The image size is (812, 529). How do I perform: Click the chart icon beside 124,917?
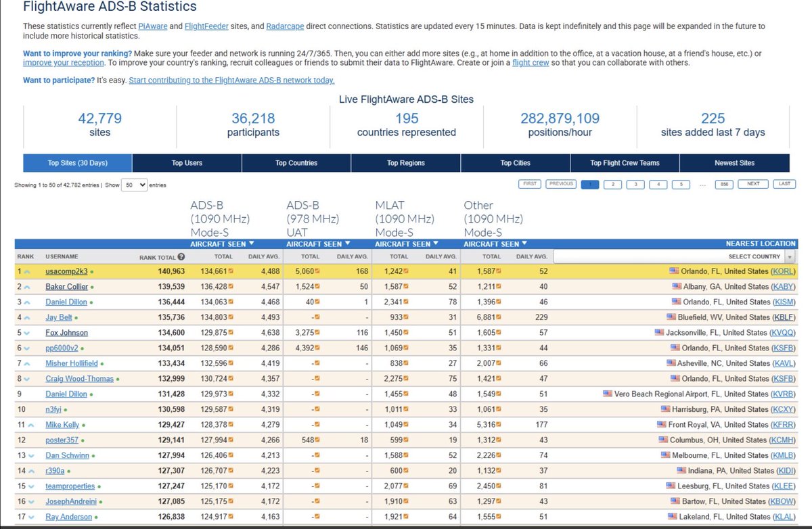point(231,517)
